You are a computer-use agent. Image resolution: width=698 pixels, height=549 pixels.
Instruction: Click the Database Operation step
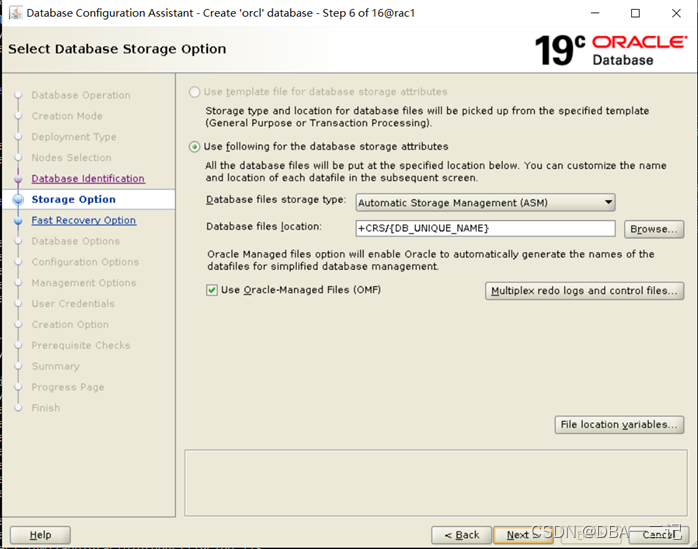point(81,95)
